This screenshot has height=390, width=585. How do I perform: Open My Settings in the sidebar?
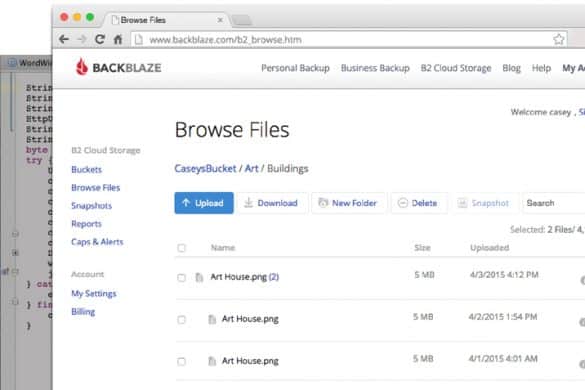[94, 294]
